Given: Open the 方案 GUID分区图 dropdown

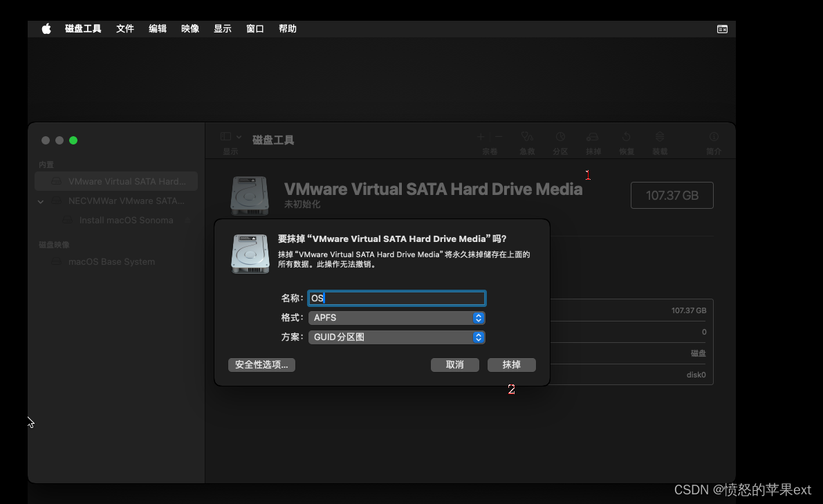Looking at the screenshot, I should tap(397, 337).
